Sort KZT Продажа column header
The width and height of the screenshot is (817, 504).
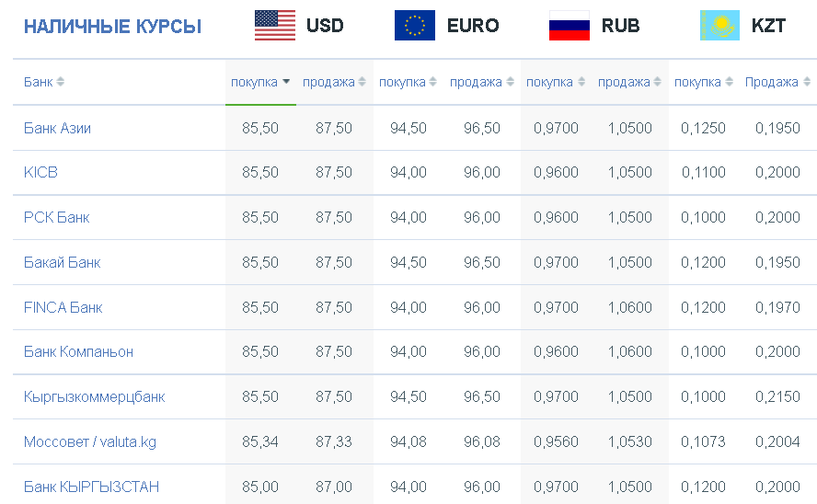[x=778, y=82]
